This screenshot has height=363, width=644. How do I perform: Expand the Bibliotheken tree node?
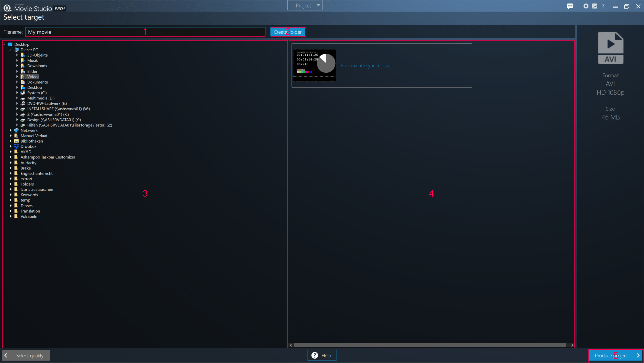click(x=11, y=141)
